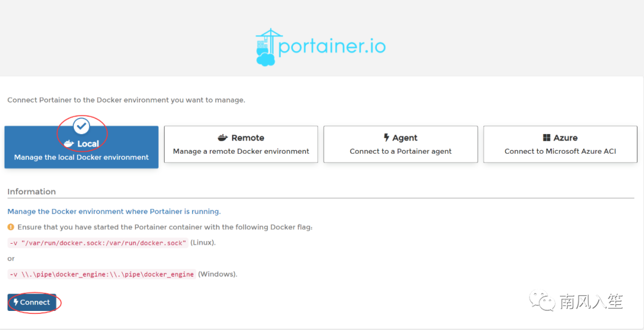Select the Remote Docker environment option

pyautogui.click(x=241, y=144)
